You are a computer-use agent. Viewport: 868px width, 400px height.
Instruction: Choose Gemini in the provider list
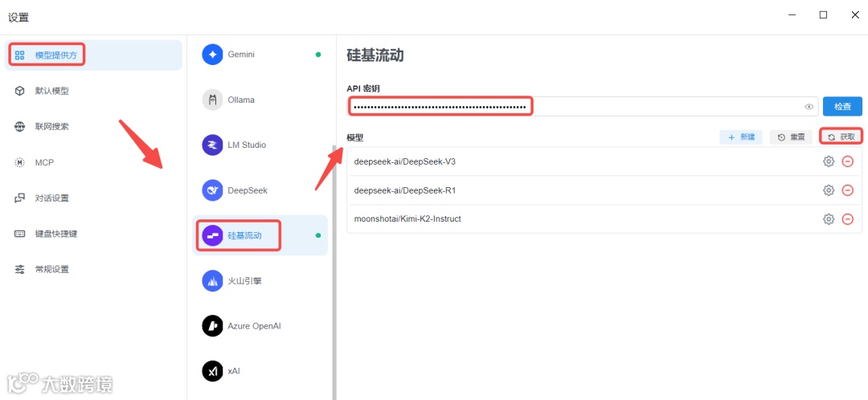coord(260,55)
